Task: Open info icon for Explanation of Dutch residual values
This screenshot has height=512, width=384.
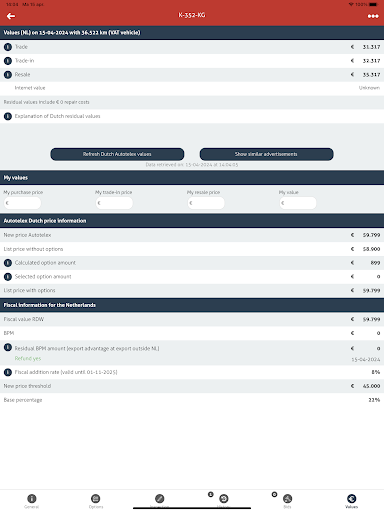Action: (x=8, y=116)
